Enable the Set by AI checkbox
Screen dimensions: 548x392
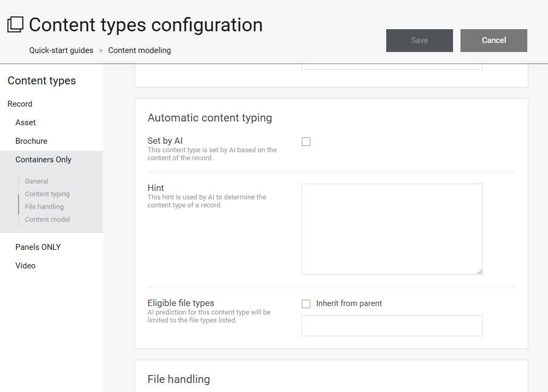[306, 142]
